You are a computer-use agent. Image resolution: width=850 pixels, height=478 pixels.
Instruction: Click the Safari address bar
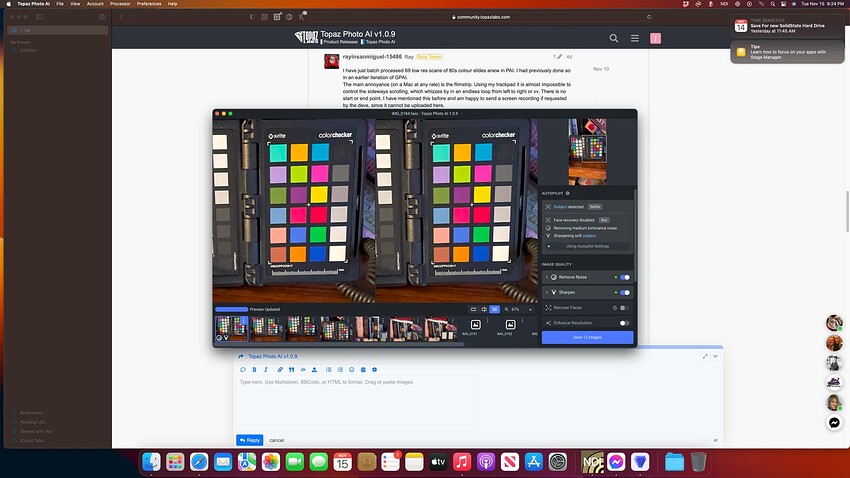click(x=481, y=17)
